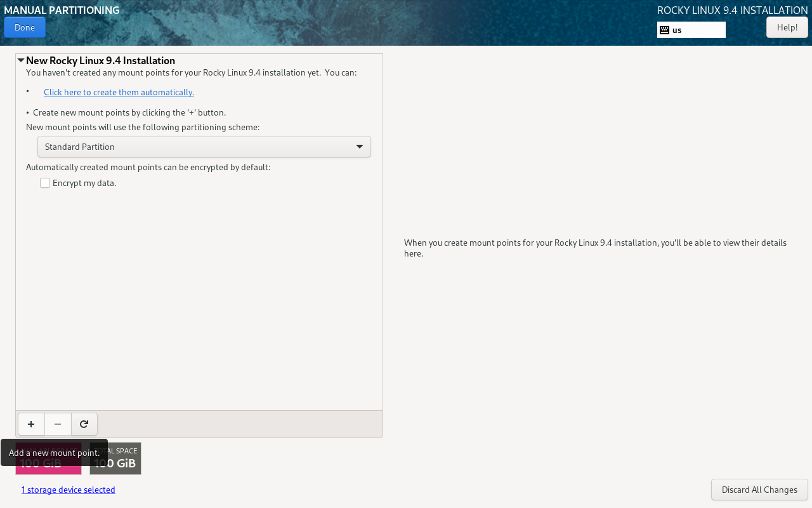Click Discard All Changes
Viewport: 812px width, 508px height.
coord(759,490)
